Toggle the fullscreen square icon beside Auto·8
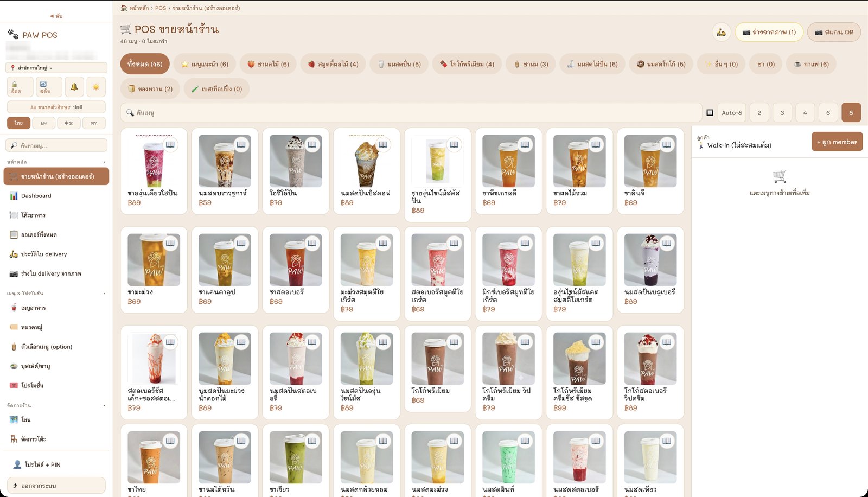This screenshot has width=868, height=497. tap(710, 112)
